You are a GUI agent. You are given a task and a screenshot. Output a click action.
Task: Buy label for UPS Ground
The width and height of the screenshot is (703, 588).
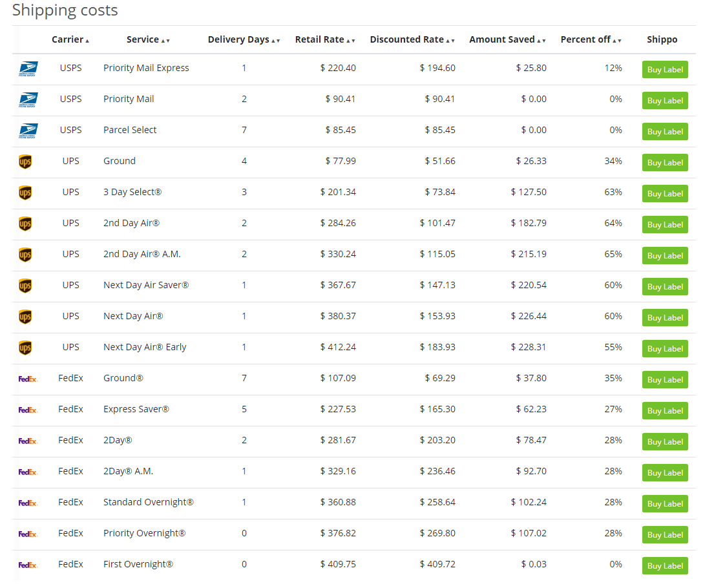click(665, 162)
